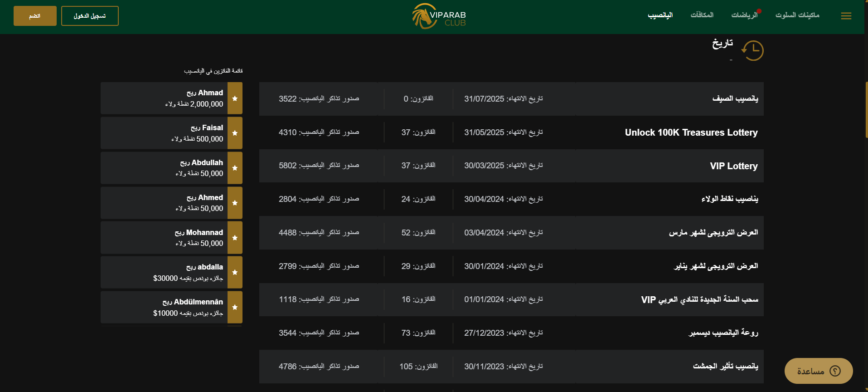Viewport: 868px width, 392px height.
Task: Click the star icon beside Abdullah
Action: click(x=235, y=168)
